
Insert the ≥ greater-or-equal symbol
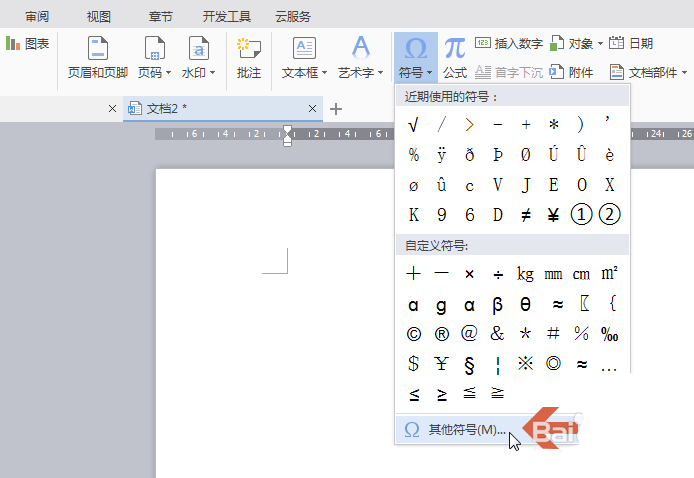tap(442, 394)
